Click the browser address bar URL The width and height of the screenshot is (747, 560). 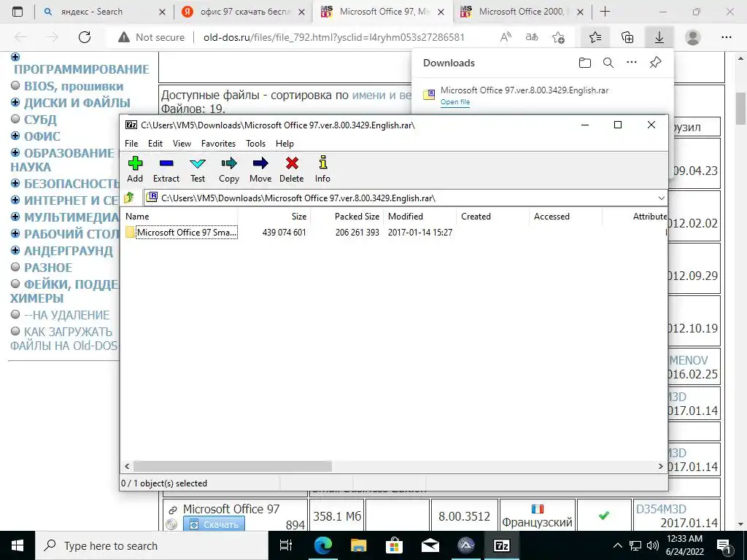pyautogui.click(x=333, y=37)
